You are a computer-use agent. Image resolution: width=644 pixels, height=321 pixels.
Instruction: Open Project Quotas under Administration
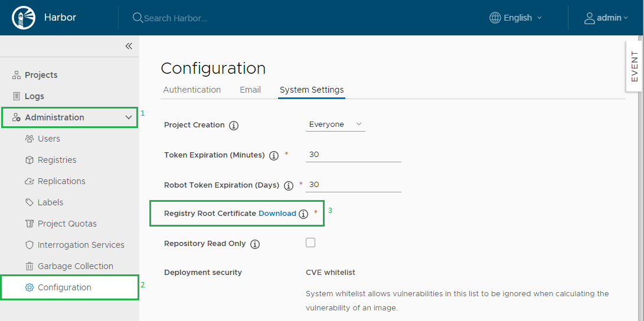[x=67, y=224]
